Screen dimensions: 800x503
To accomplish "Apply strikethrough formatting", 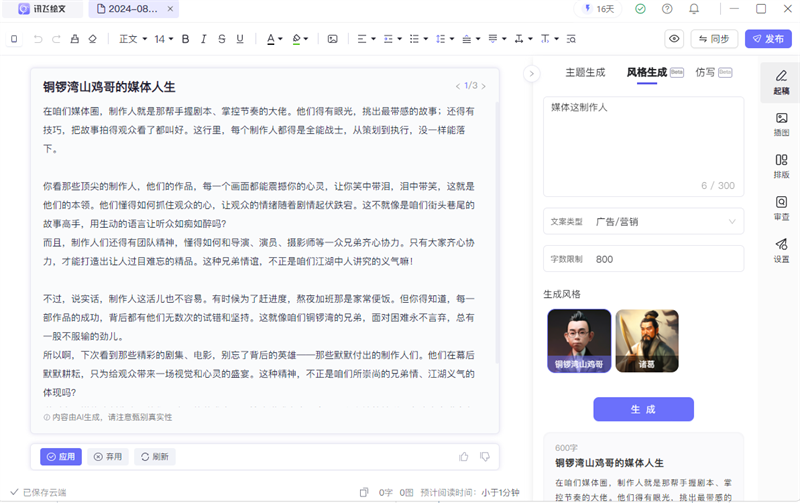I will (221, 39).
